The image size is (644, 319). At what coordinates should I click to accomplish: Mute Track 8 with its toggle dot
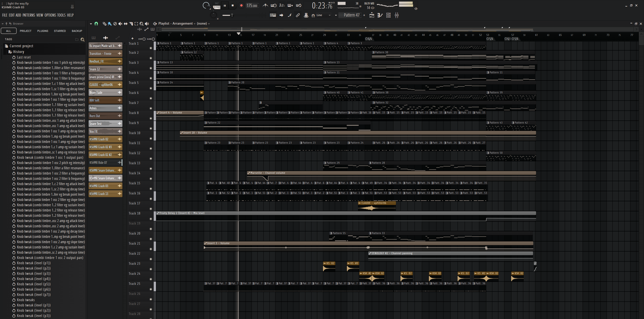[x=151, y=118]
